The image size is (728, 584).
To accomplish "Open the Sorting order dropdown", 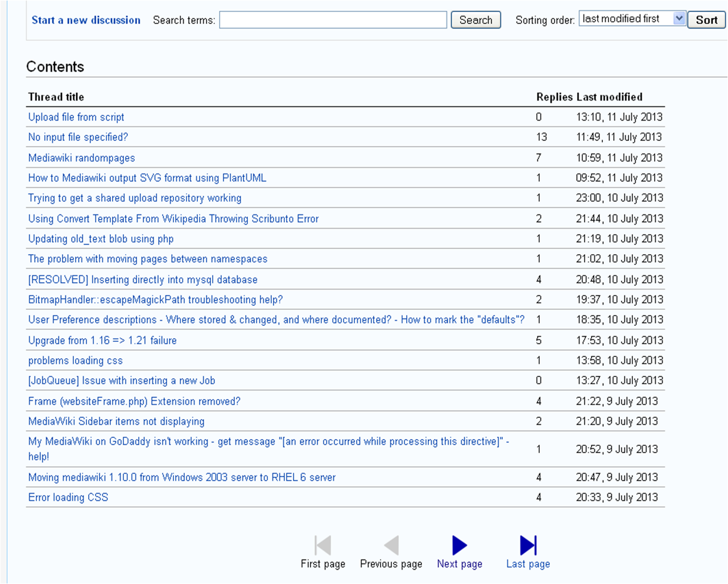I will click(x=632, y=19).
